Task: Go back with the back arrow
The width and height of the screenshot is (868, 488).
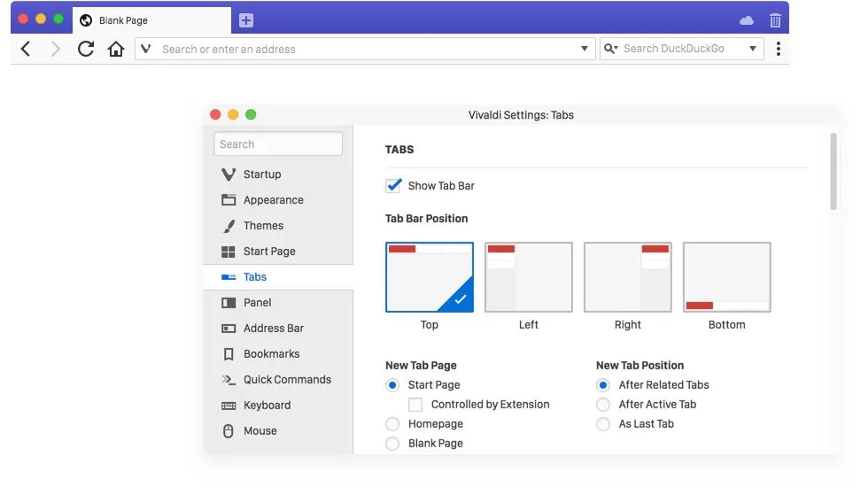Action: point(26,50)
